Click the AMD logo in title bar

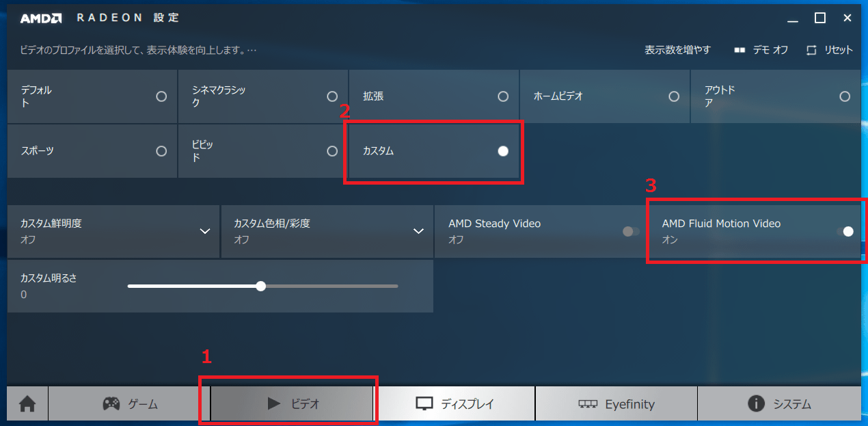(42, 18)
